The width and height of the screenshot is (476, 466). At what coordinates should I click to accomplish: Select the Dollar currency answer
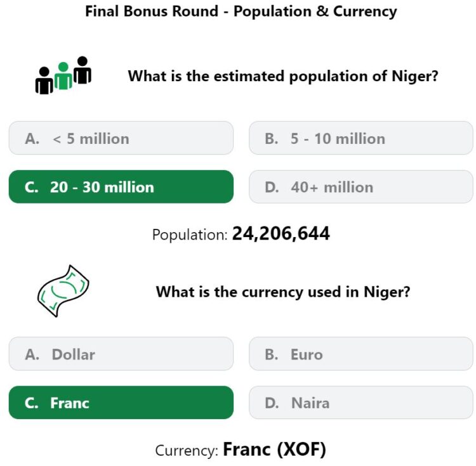click(121, 354)
